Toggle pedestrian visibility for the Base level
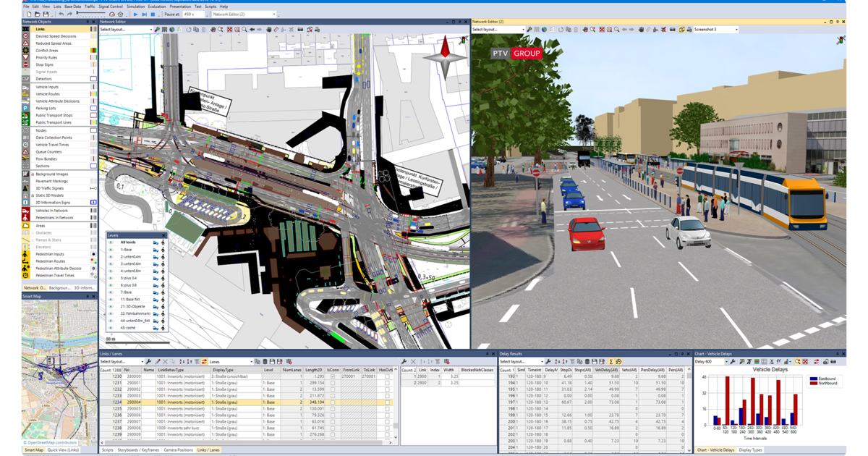Screen dimensions: 868x456 [163, 250]
